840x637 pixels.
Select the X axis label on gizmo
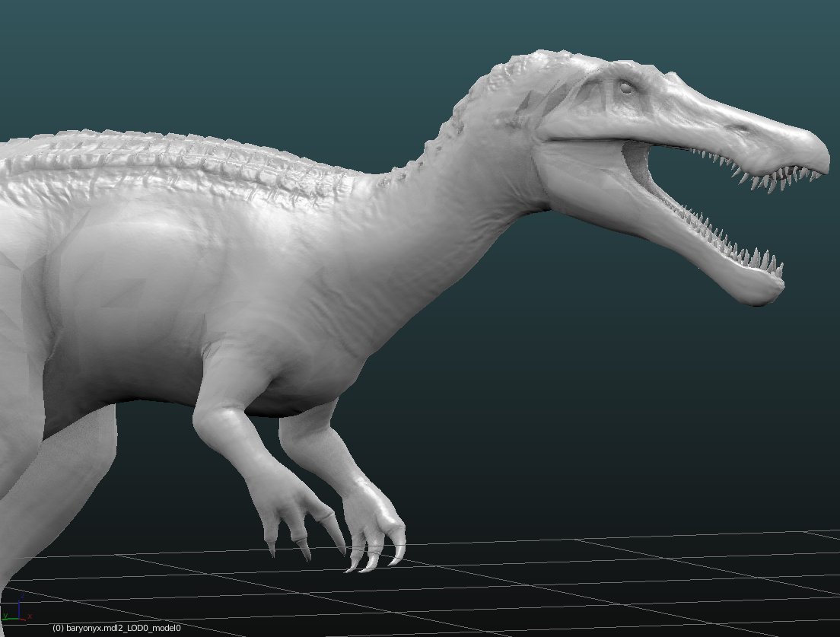pyautogui.click(x=30, y=616)
